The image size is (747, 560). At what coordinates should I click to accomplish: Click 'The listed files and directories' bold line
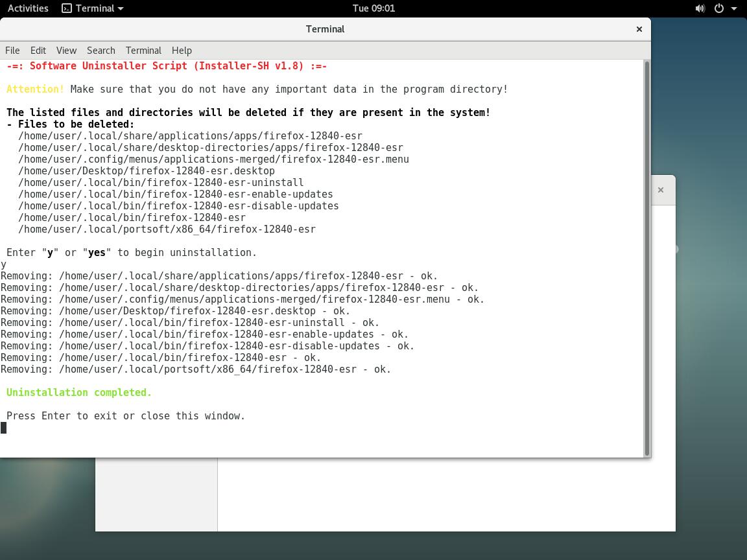(x=248, y=112)
